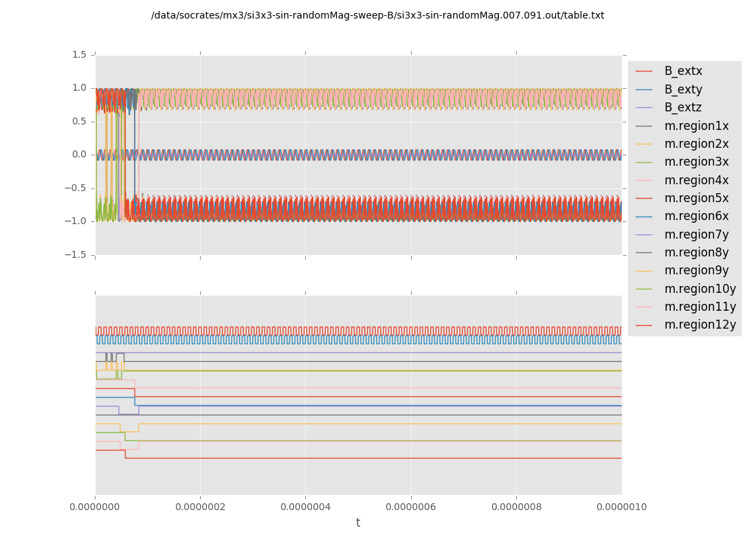The width and height of the screenshot is (756, 550).
Task: Click the B_extz legend label
Action: pyautogui.click(x=682, y=107)
